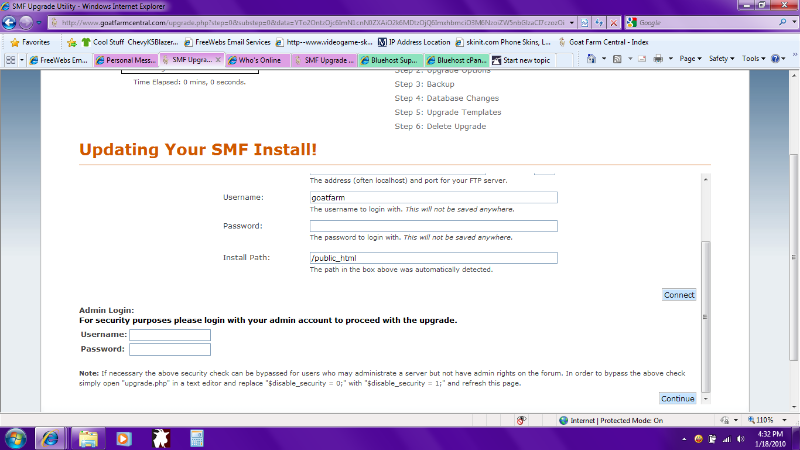This screenshot has width=800, height=450.
Task: Launch Windows Media Player from taskbar
Action: pos(123,439)
